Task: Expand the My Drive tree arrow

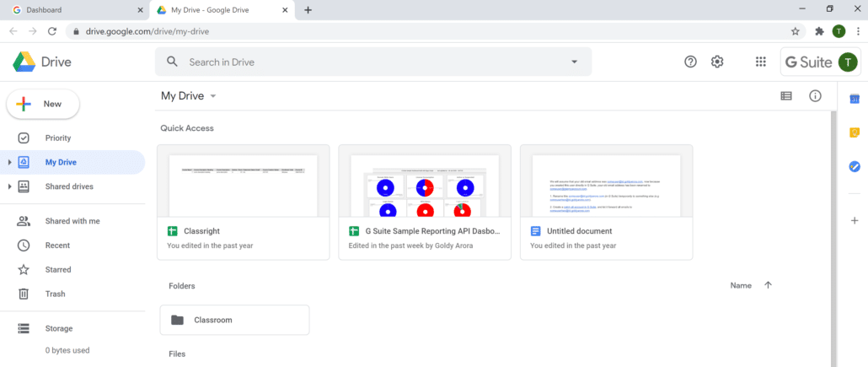Action: (9, 163)
